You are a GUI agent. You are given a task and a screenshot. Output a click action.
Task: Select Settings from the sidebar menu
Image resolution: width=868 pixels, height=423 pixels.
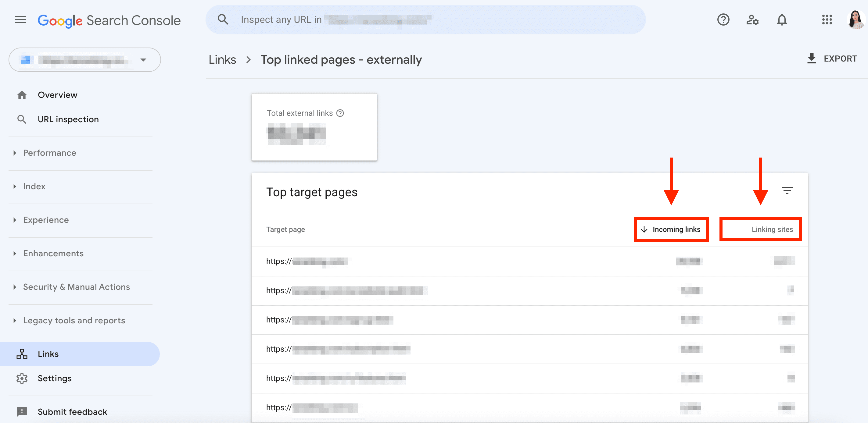[54, 378]
